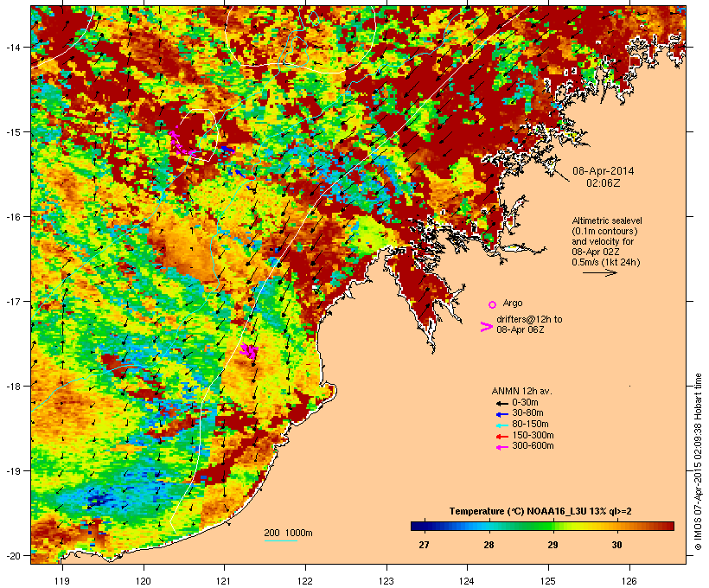Click the '30-80m' depth label
The width and height of the screenshot is (709, 588).
(x=527, y=413)
